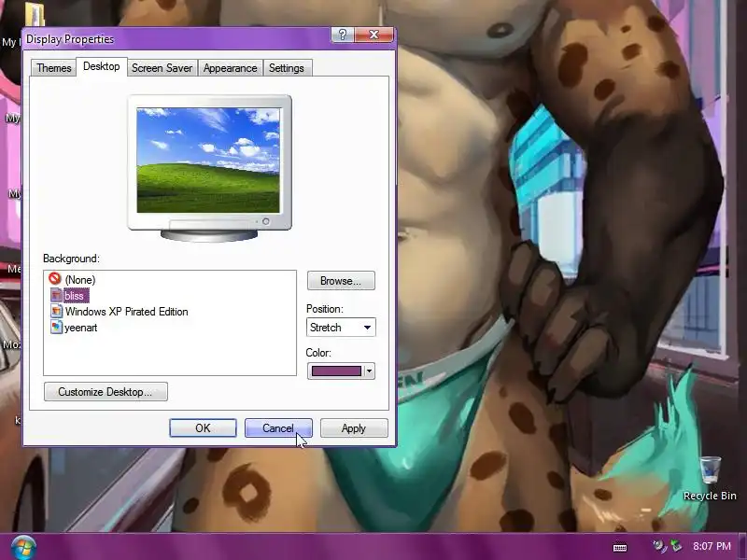
Task: Confirm with the OK button
Action: (203, 428)
